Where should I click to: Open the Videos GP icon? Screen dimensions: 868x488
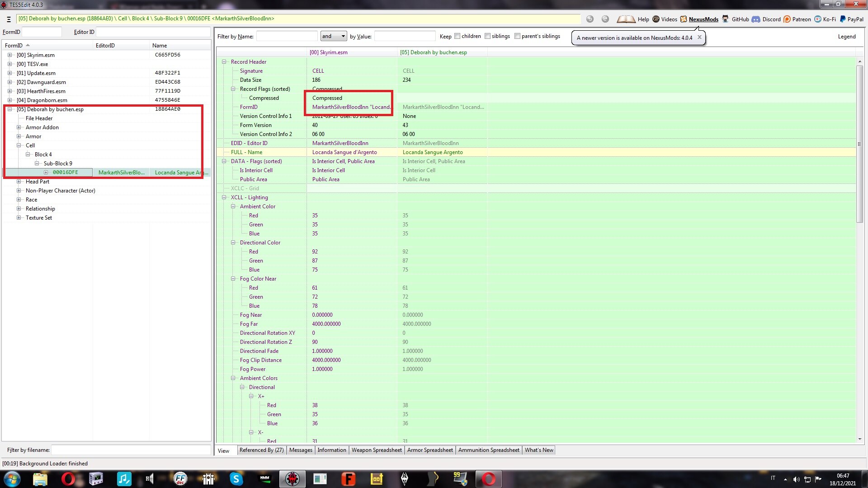point(656,19)
